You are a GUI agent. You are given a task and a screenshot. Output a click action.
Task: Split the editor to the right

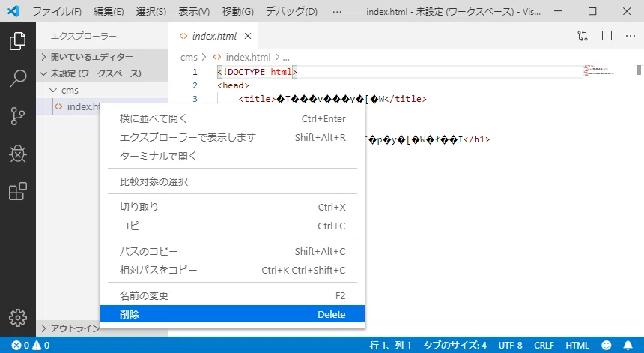point(607,36)
